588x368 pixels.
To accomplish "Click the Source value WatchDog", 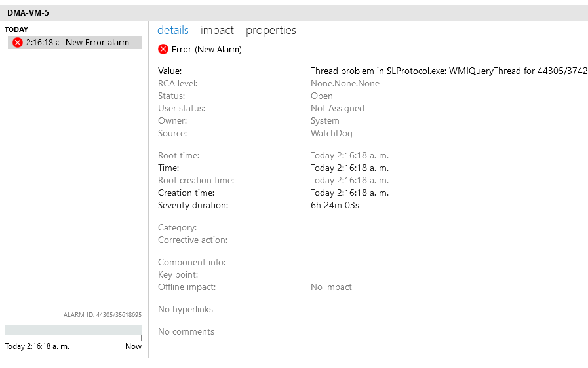I will tap(332, 134).
